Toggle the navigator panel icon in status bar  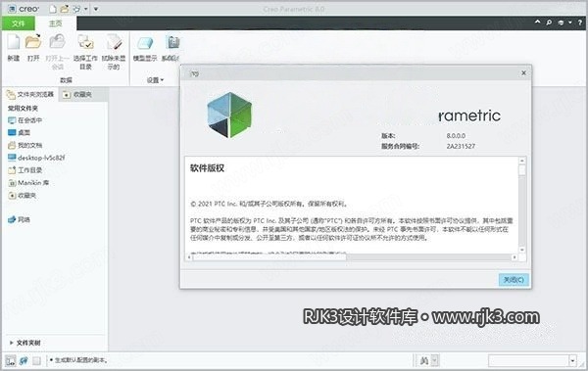click(11, 360)
